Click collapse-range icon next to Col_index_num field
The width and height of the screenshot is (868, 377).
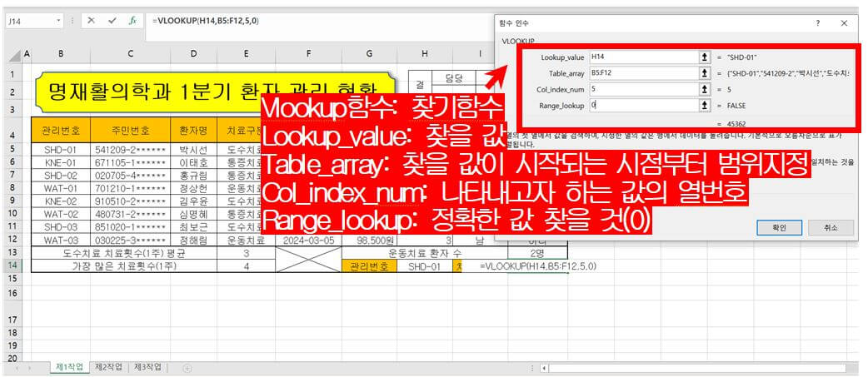pos(705,89)
